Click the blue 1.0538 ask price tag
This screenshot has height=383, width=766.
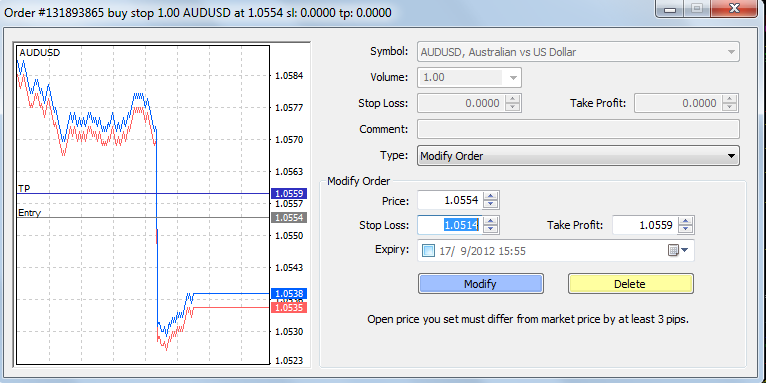point(289,294)
